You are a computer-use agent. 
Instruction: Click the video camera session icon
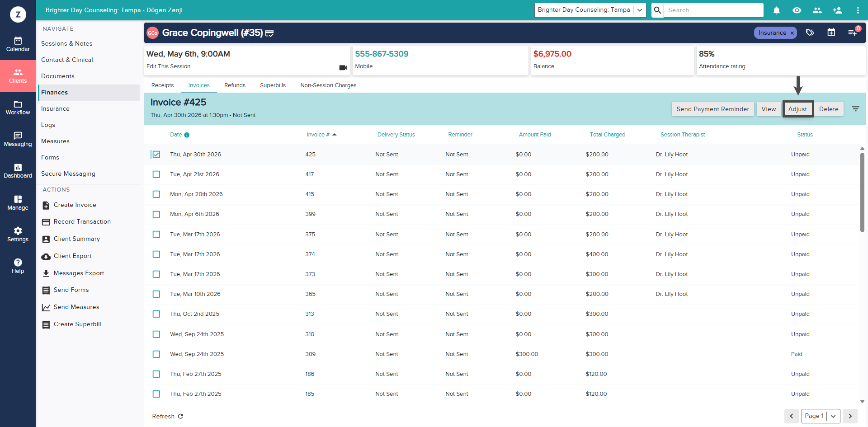click(343, 67)
